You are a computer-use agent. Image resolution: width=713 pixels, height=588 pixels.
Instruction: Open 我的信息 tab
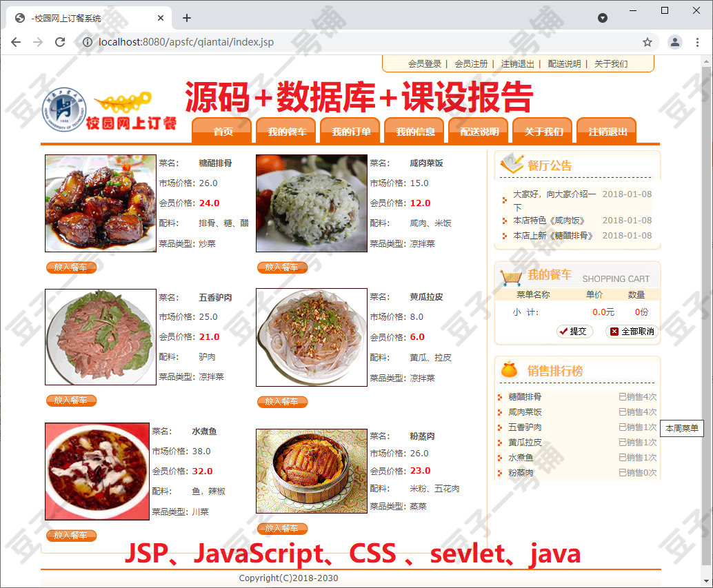414,131
